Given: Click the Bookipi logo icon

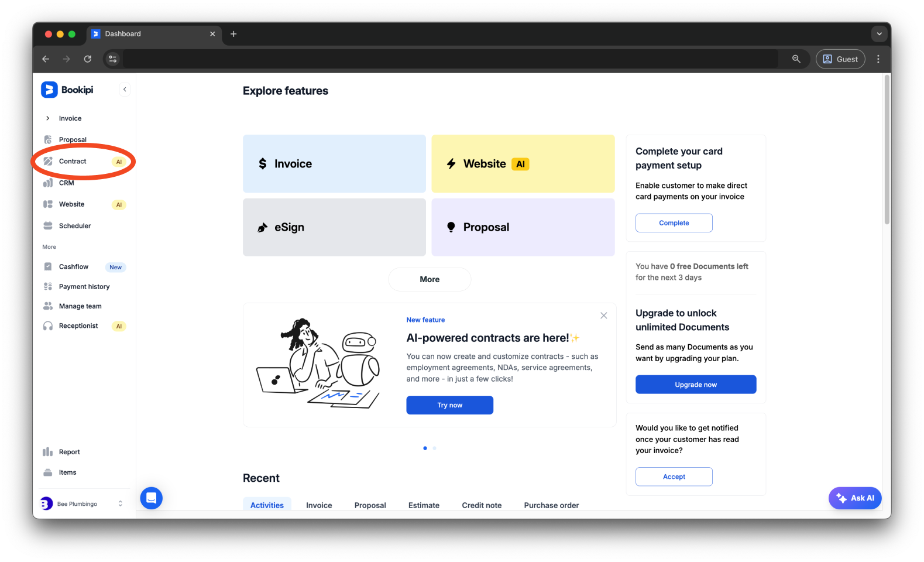Looking at the screenshot, I should (49, 90).
